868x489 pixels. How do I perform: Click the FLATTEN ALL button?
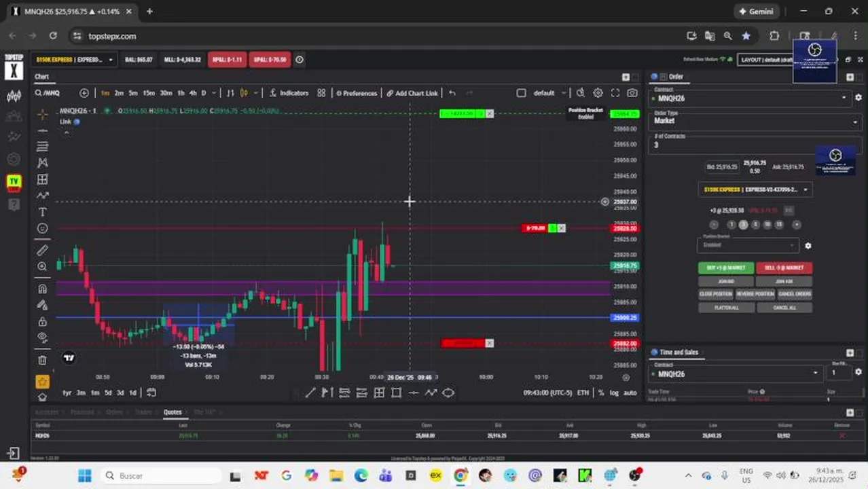tap(726, 308)
